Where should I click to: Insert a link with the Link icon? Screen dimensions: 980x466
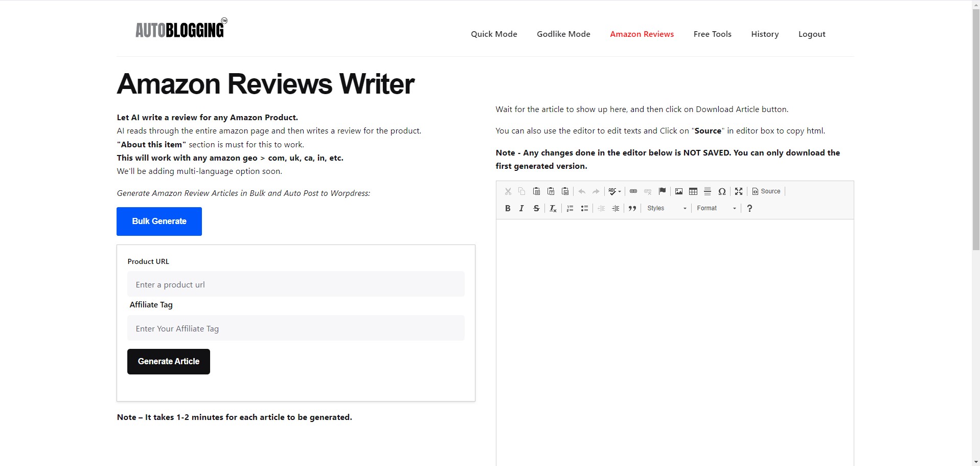[633, 191]
